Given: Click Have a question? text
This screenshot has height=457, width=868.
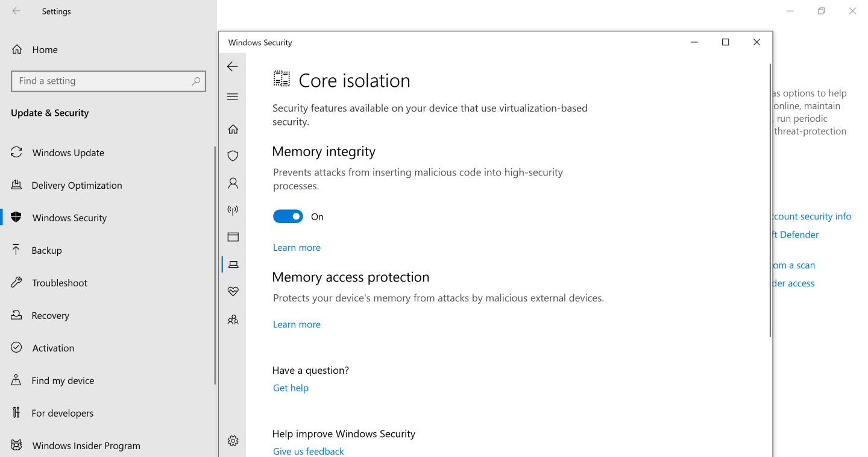Looking at the screenshot, I should (310, 370).
